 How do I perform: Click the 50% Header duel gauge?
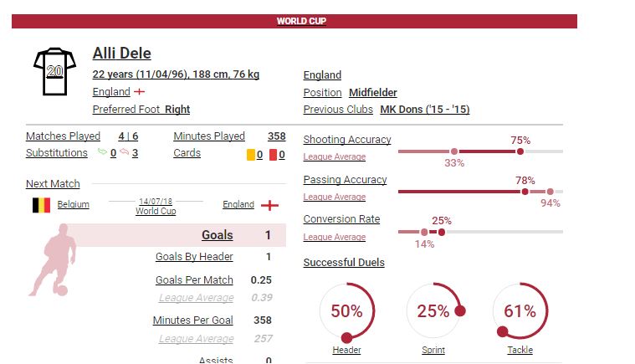(x=346, y=312)
